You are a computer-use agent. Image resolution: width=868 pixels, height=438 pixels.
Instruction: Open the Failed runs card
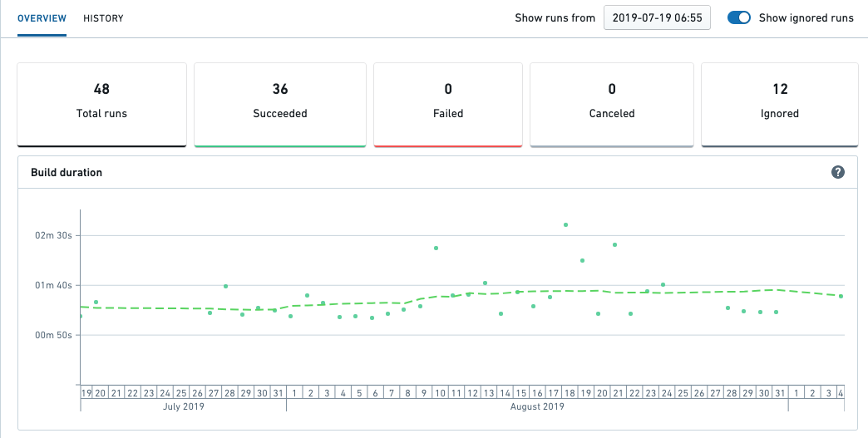(x=448, y=105)
